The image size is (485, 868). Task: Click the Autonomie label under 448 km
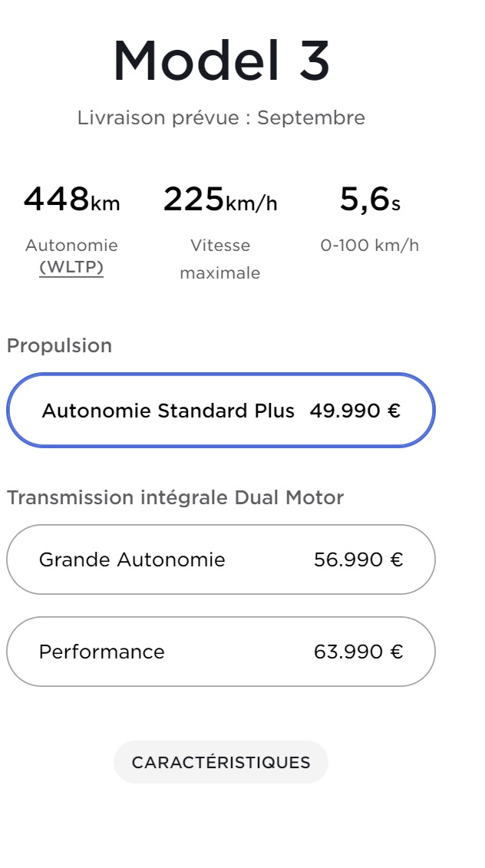71,246
